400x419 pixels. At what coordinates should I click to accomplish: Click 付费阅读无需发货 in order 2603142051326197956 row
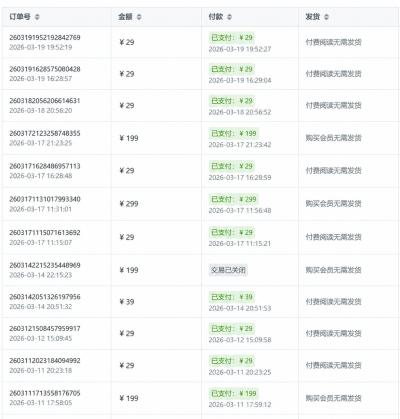tap(334, 302)
